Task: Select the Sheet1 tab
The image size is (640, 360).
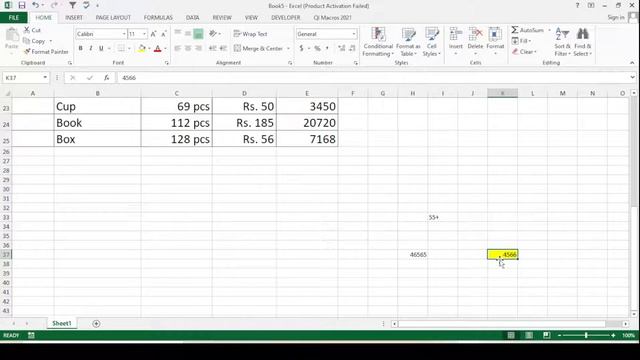Action: pos(62,323)
